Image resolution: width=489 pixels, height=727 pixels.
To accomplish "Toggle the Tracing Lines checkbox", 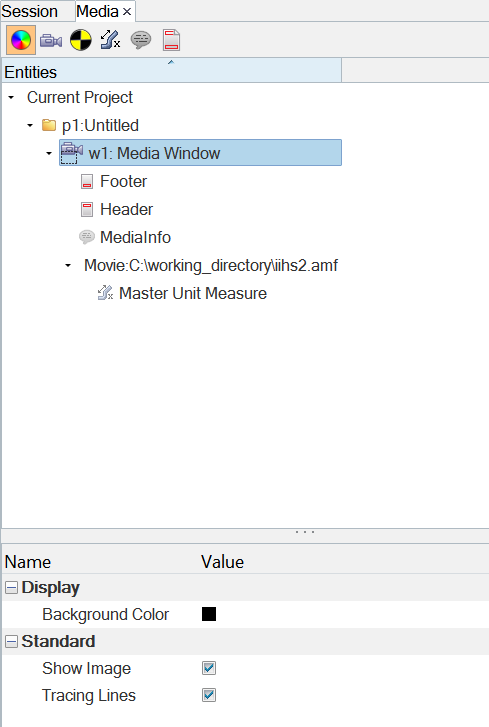I will [209, 695].
